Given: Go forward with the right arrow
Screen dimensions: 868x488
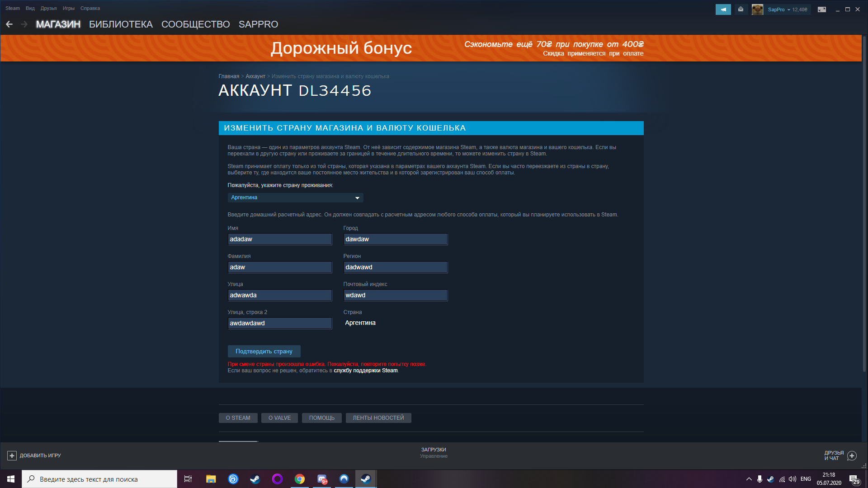Looking at the screenshot, I should coord(24,24).
